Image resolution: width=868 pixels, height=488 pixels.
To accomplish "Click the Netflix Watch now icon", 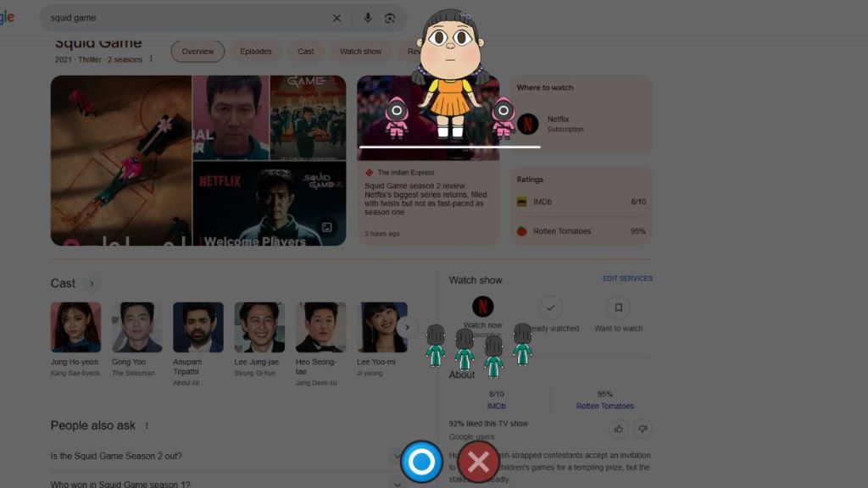I will [482, 307].
